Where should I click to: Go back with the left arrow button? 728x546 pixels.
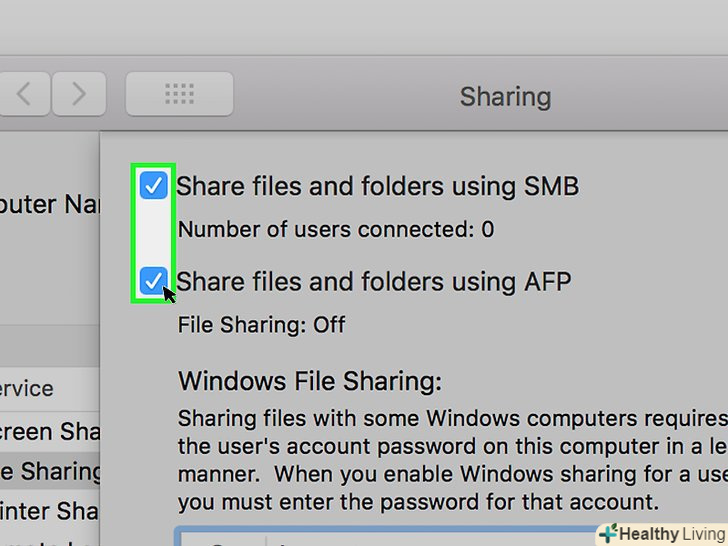pyautogui.click(x=25, y=95)
